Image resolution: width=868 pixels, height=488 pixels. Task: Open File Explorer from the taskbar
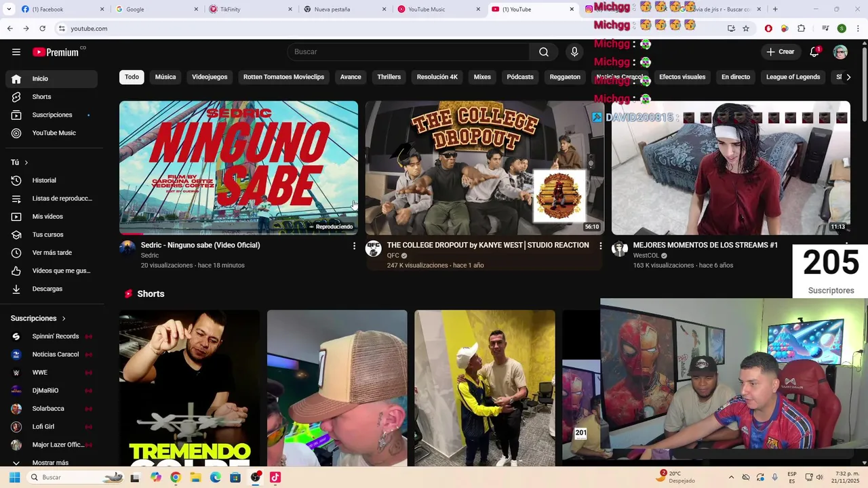(195, 478)
